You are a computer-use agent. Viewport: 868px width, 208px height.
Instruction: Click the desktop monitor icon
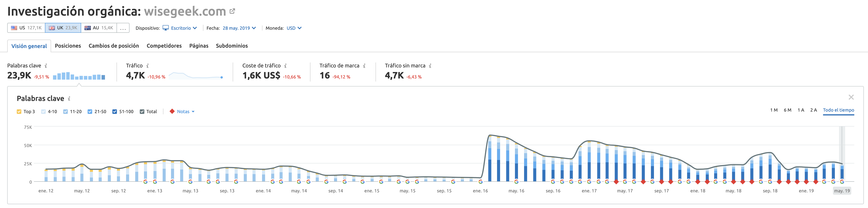(165, 28)
